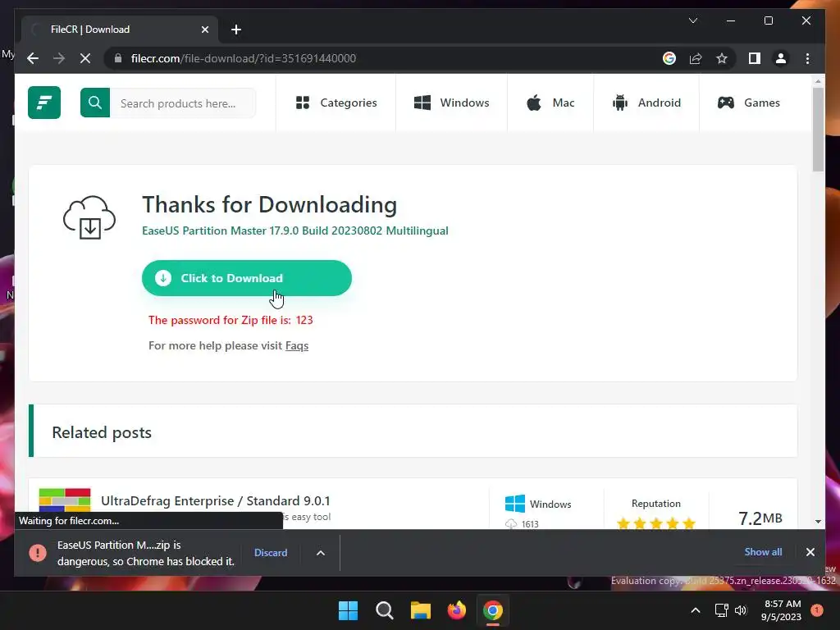Select the FileCR | Download tab
This screenshot has width=840, height=630.
(x=120, y=30)
